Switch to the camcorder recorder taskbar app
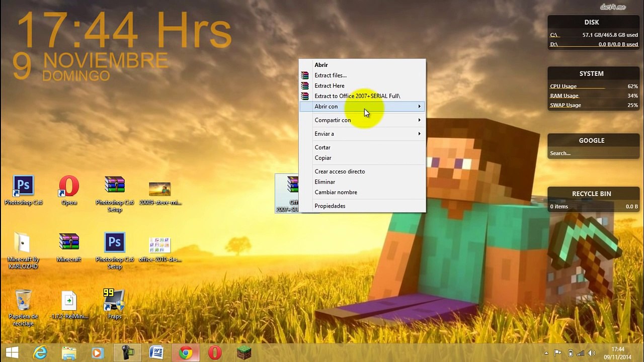Screen dimensions: 644x362 click(x=127, y=353)
